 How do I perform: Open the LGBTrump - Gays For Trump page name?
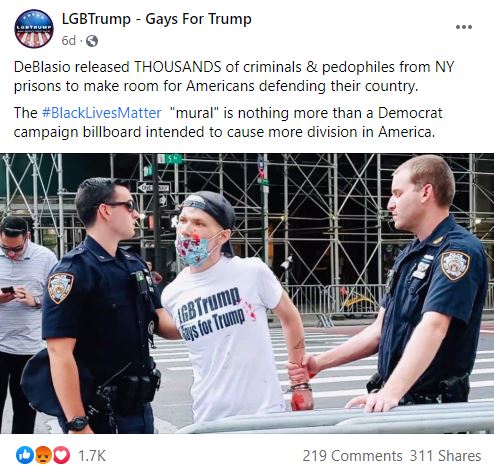(157, 19)
